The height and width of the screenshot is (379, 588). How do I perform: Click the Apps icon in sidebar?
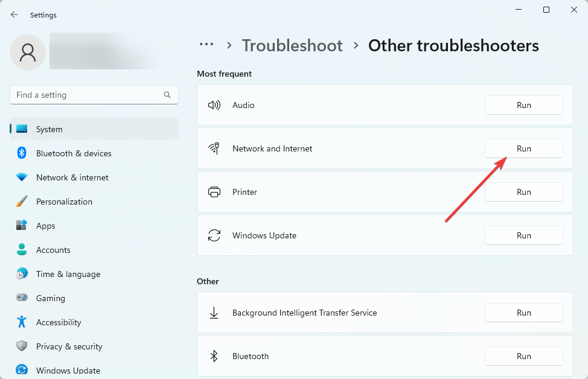point(22,225)
